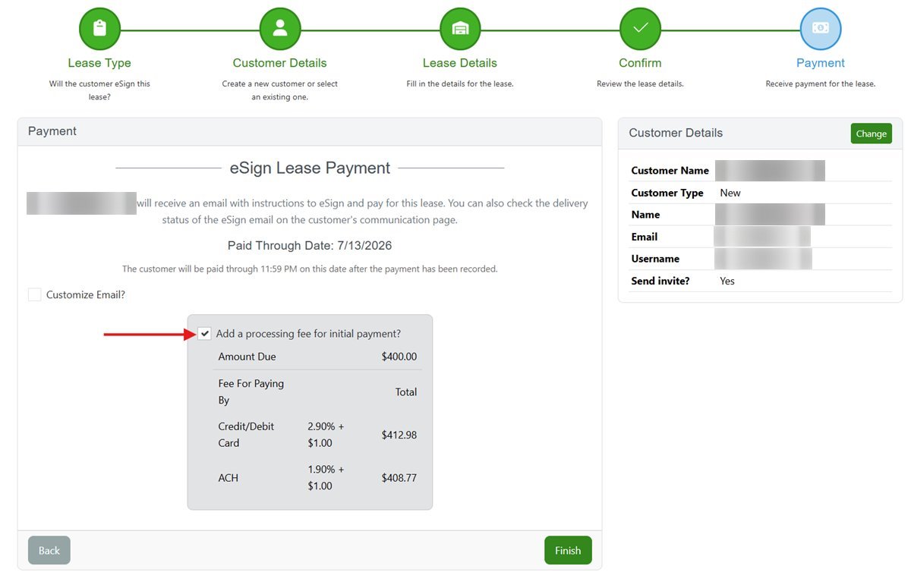
Task: Click 'Fill in the details for the lease.' text
Action: 460,83
